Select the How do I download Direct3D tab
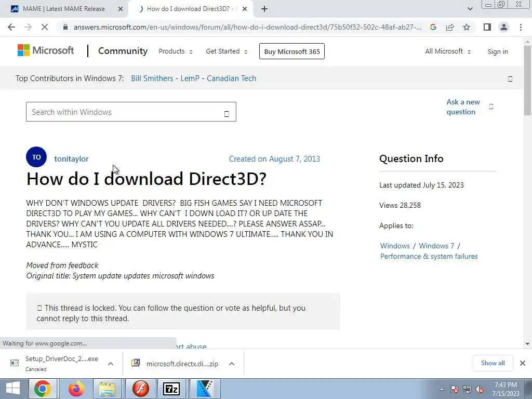The image size is (532, 399). [192, 9]
